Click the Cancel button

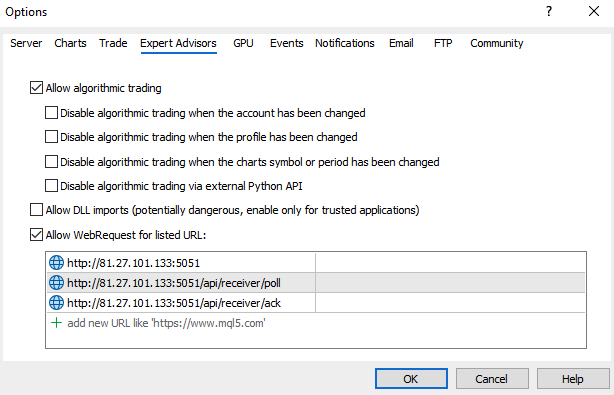pos(492,379)
